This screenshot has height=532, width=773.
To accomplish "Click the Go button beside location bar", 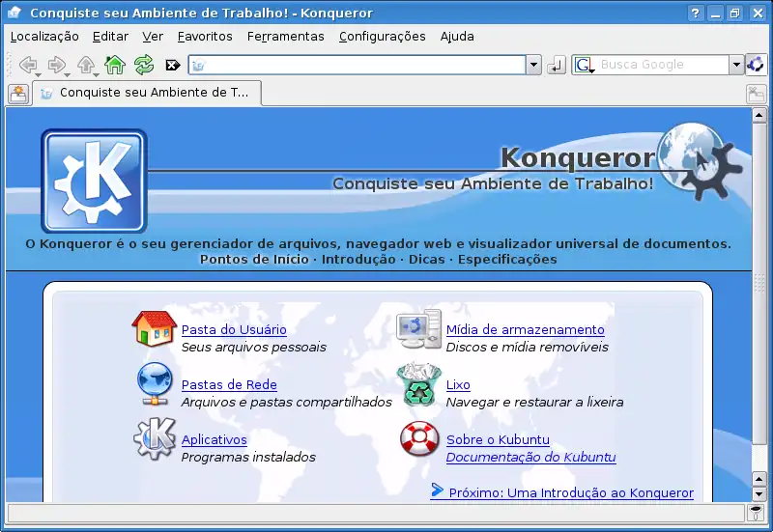I will [556, 65].
